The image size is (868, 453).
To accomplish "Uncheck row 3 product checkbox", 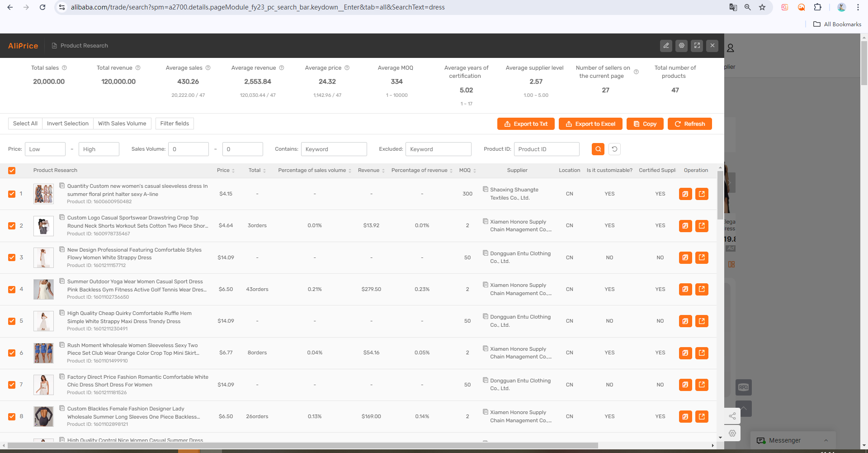I will [12, 257].
